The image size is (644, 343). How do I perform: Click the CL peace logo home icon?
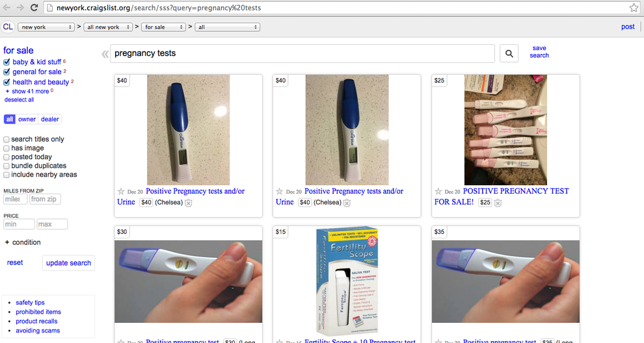(8, 27)
